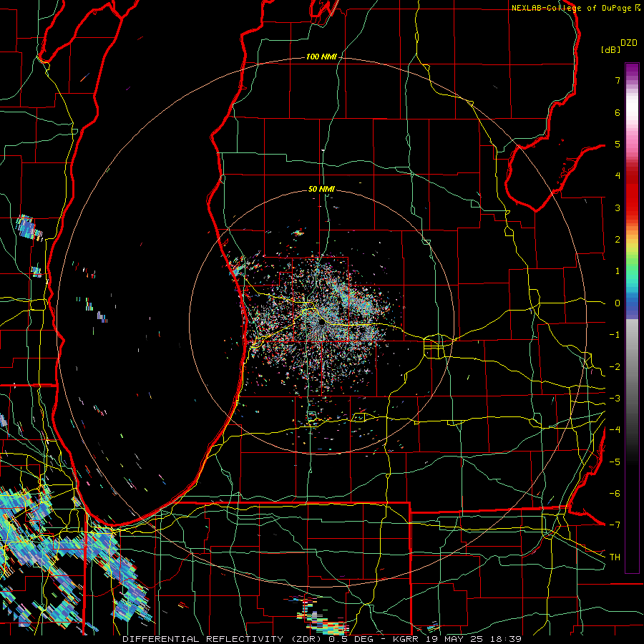The height and width of the screenshot is (644, 644).
Task: Click the TH threshold label
Action: pyautogui.click(x=615, y=557)
